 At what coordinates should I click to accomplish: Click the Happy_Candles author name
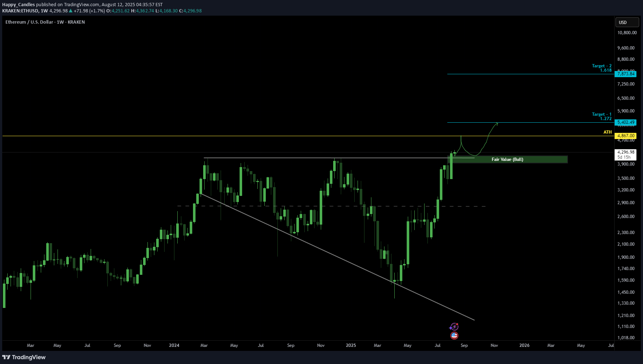[19, 5]
